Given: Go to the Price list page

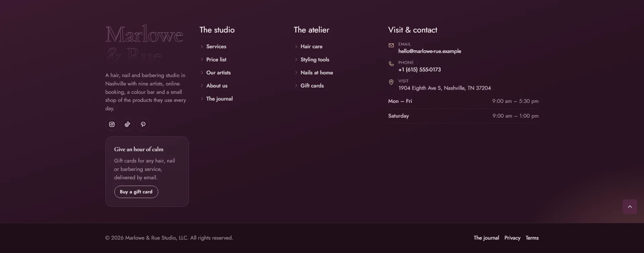Looking at the screenshot, I should [x=216, y=60].
